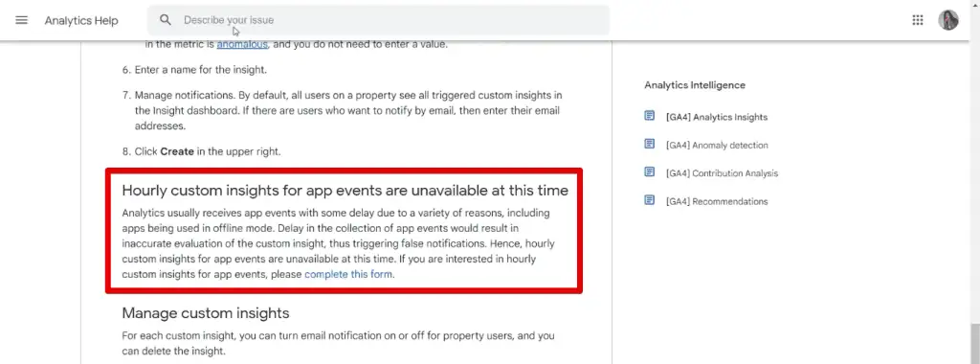
Task: Open [GA4] Analytics Insights article
Action: pos(717,117)
